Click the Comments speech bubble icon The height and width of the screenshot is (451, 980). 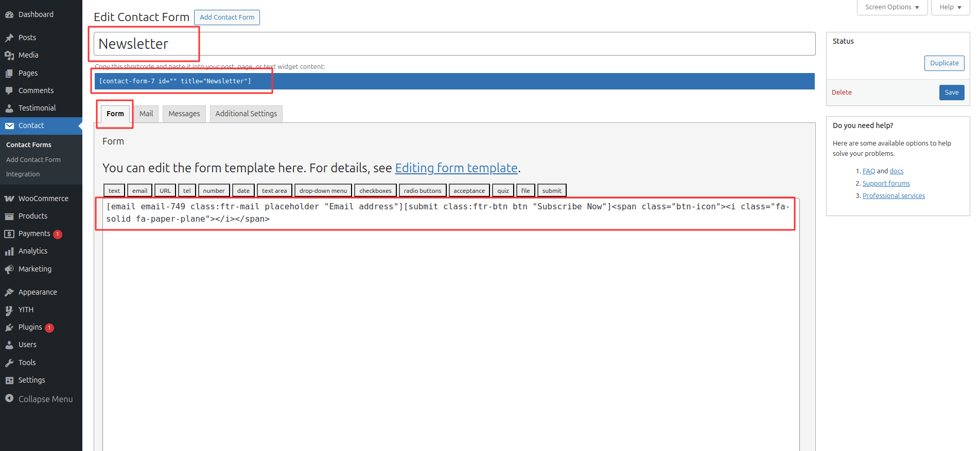pyautogui.click(x=9, y=91)
